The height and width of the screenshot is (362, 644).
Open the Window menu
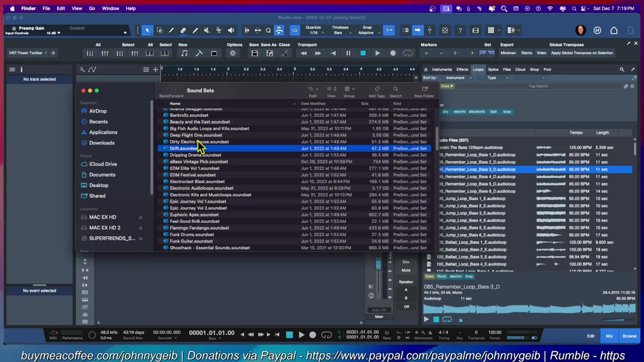[x=110, y=9]
